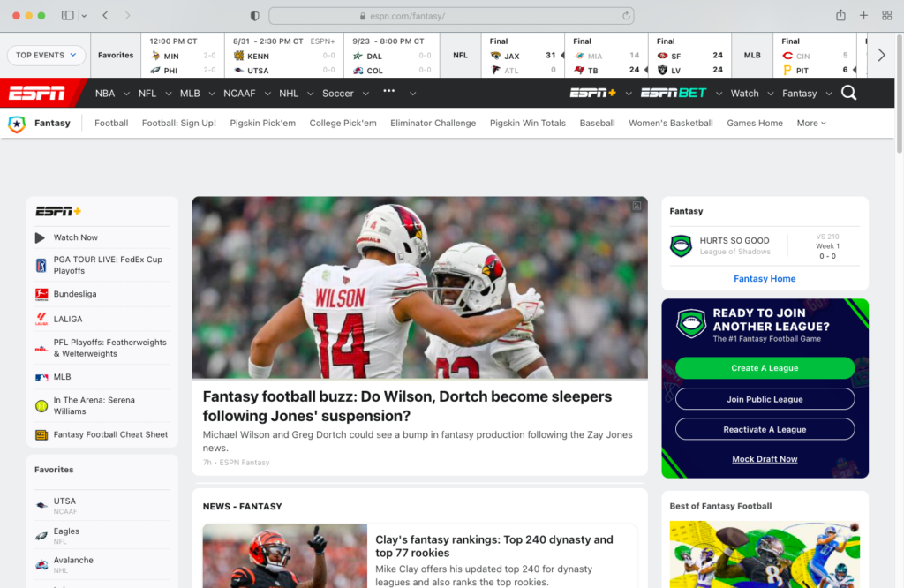Viewport: 904px width, 588px height.
Task: Click the Join Public League button
Action: (x=765, y=399)
